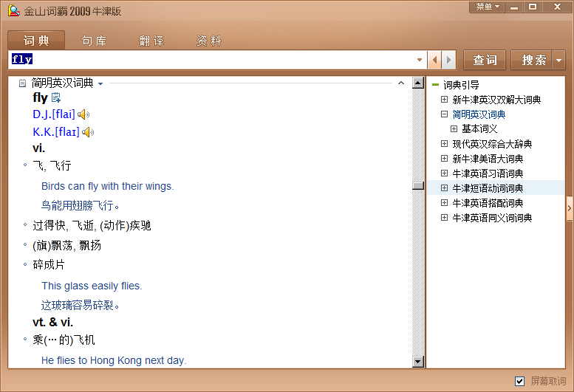Click K.K.[flaɪ] phonetic text
Viewport: 574px width, 392px height.
tap(56, 132)
